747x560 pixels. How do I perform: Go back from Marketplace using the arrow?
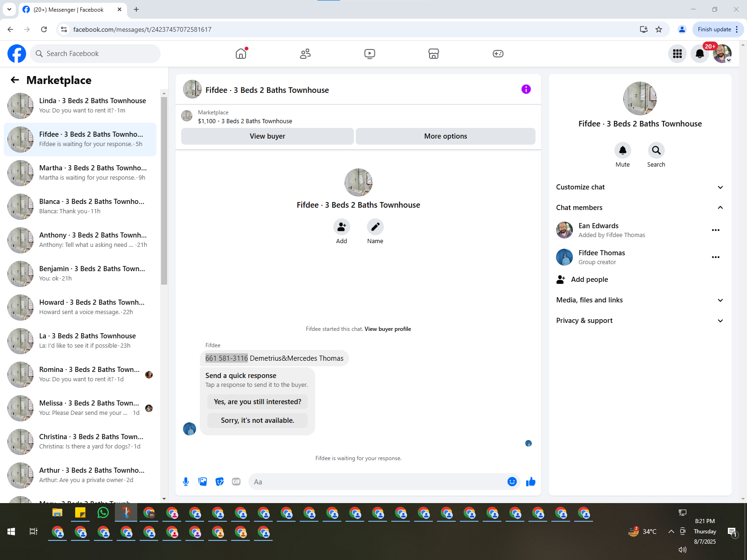[x=15, y=80]
